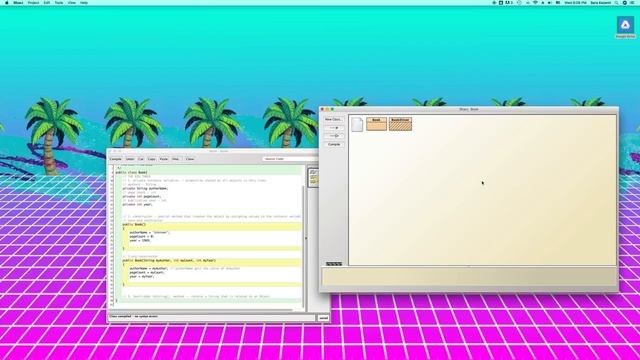Click the 'private int year' line
The image size is (640, 360).
click(138, 204)
